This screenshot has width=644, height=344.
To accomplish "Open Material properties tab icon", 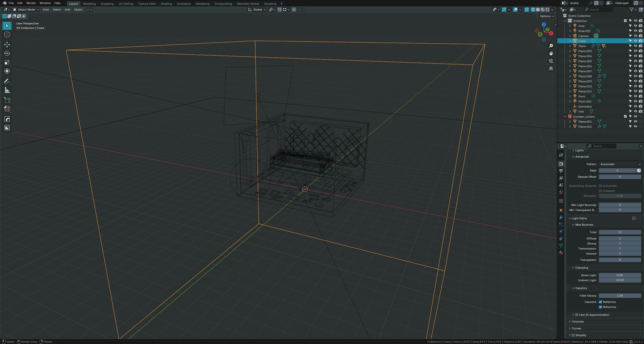I will 561,253.
